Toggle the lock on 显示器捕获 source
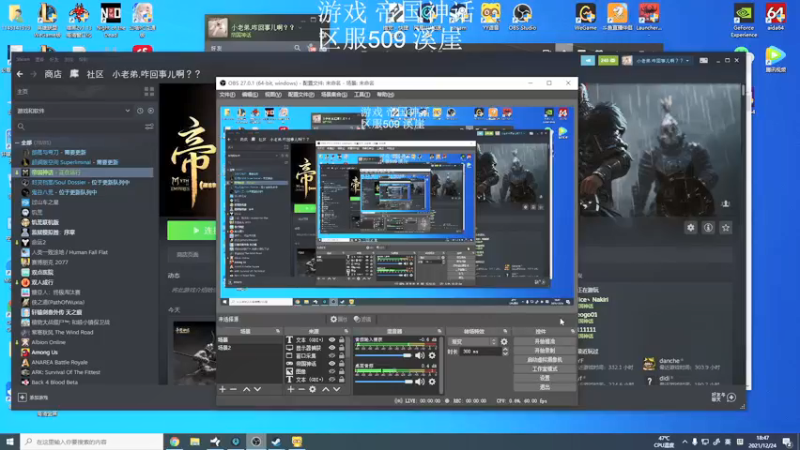800x450 pixels. click(342, 348)
